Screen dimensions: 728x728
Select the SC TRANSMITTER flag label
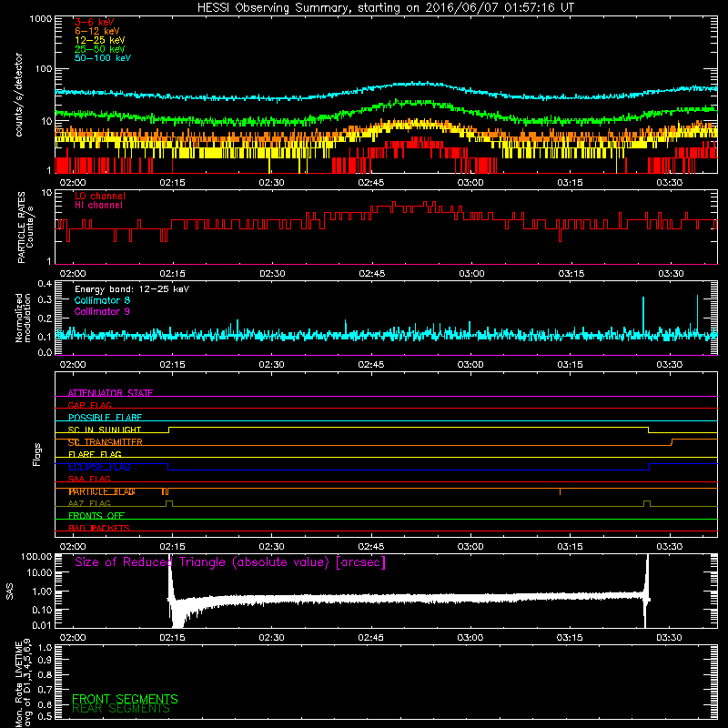point(105,442)
